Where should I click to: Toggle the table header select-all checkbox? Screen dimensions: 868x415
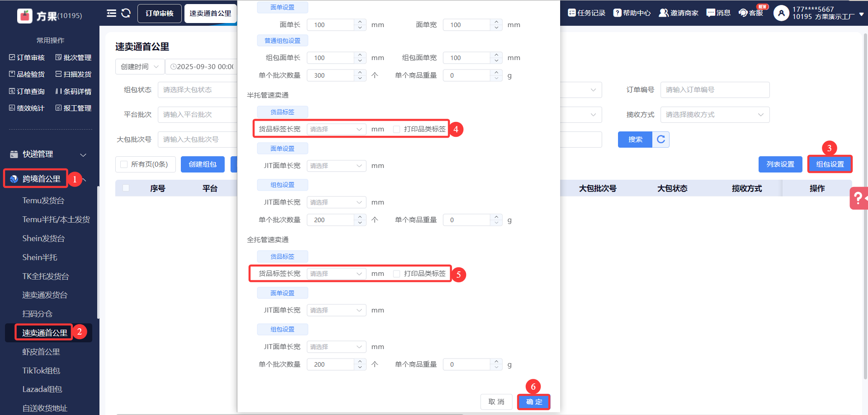126,188
